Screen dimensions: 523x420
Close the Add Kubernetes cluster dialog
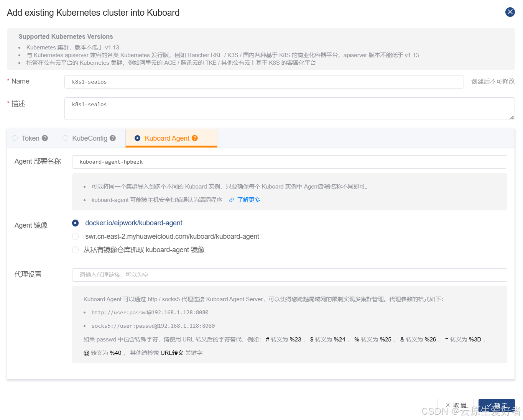(510, 12)
